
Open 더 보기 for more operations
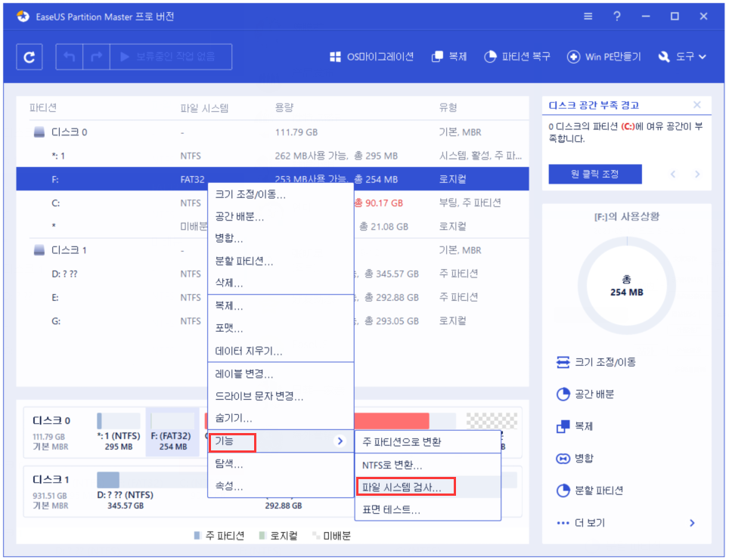pos(626,523)
